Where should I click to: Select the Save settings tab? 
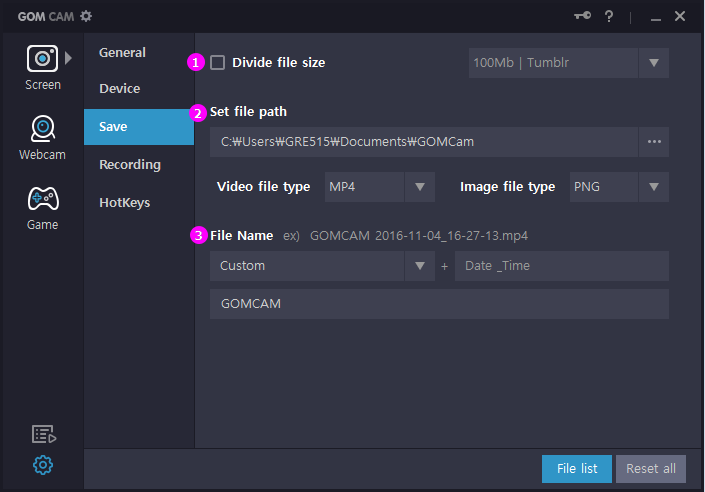click(139, 127)
